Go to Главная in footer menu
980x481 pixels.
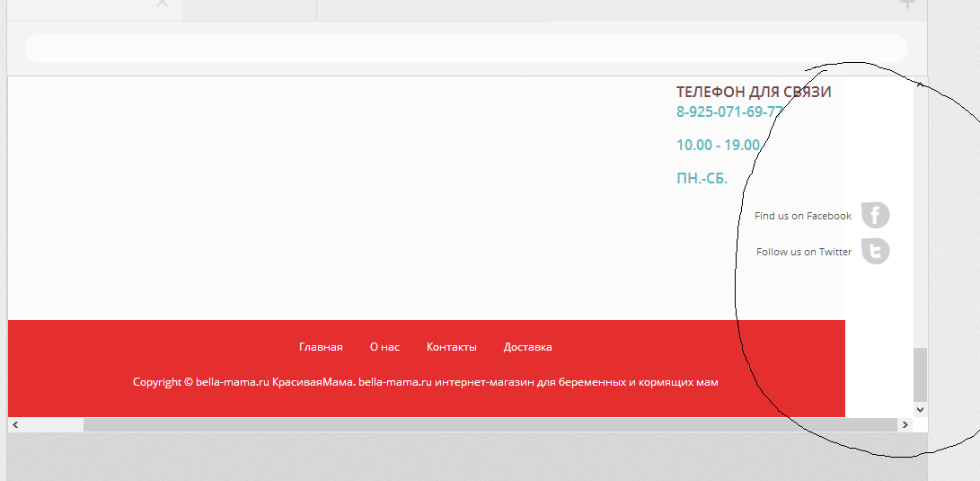[x=321, y=346]
